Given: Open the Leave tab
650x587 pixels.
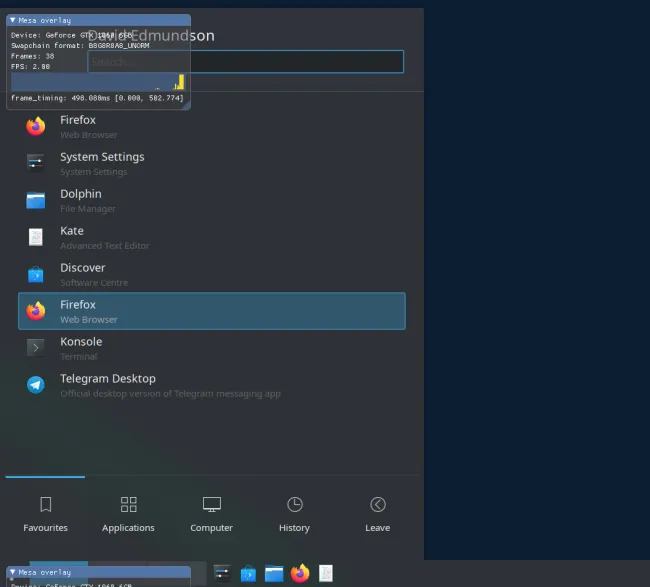Looking at the screenshot, I should coord(378,514).
